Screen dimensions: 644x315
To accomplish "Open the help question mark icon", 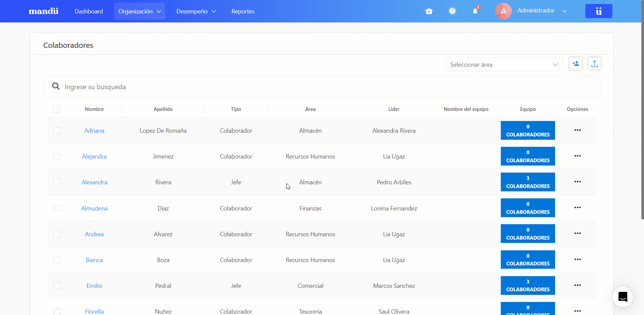I will click(452, 11).
